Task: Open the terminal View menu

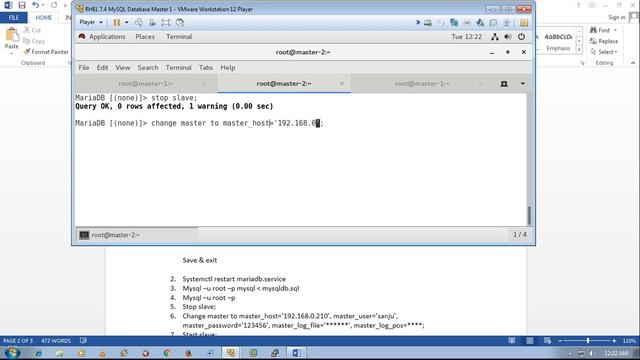Action: [x=123, y=68]
